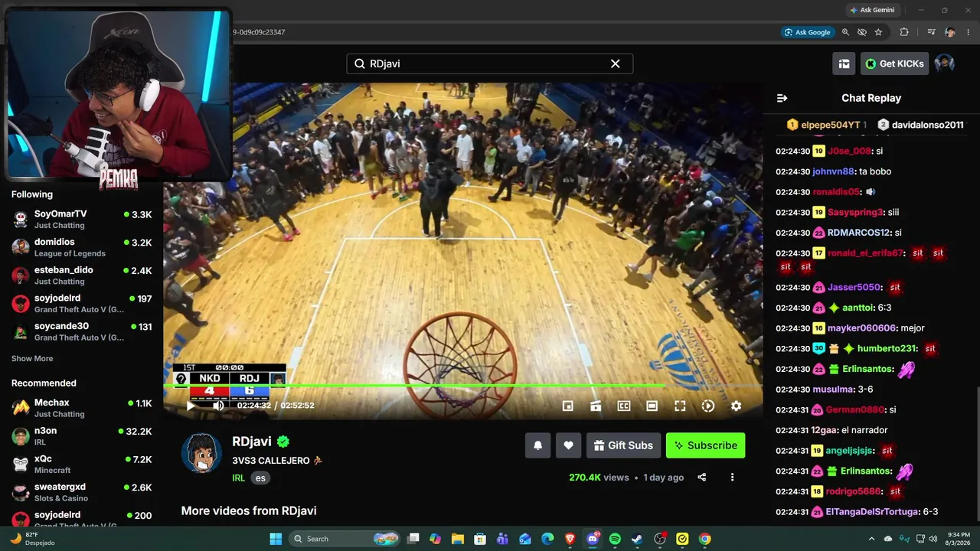Select the es language tag

(x=260, y=478)
